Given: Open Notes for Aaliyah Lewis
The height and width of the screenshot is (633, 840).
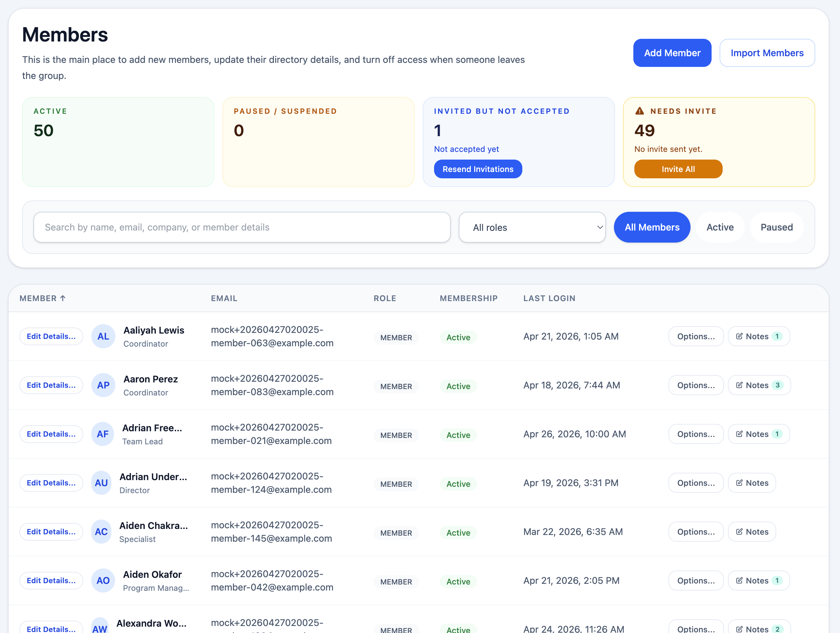Looking at the screenshot, I should (x=759, y=336).
